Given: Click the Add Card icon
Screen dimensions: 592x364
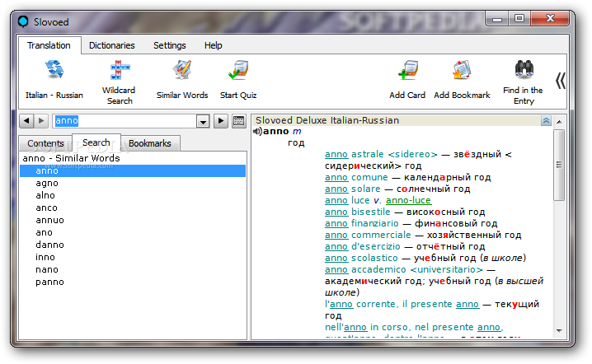Looking at the screenshot, I should point(407,70).
